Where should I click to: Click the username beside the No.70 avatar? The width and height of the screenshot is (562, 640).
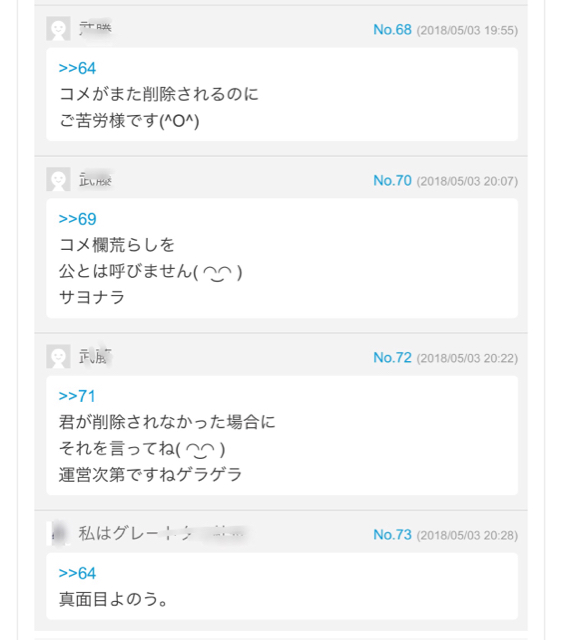point(96,179)
